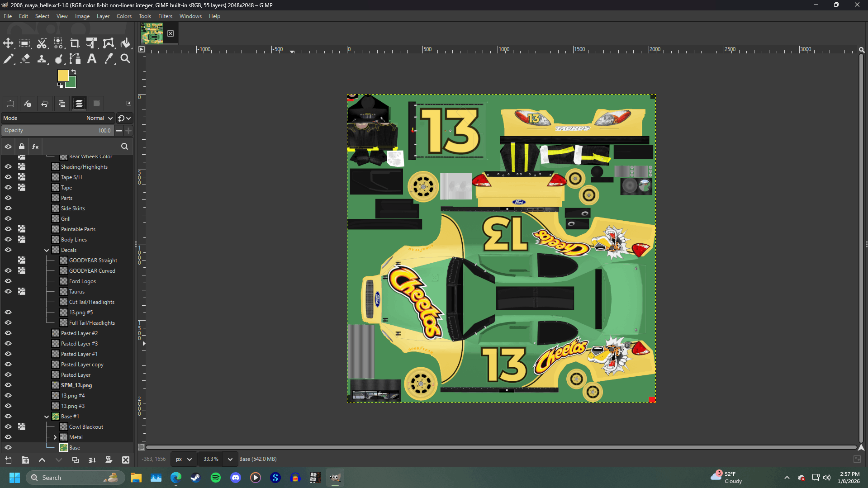Screen dimensions: 868x488
Task: Expand the Metal layer group
Action: point(55,437)
